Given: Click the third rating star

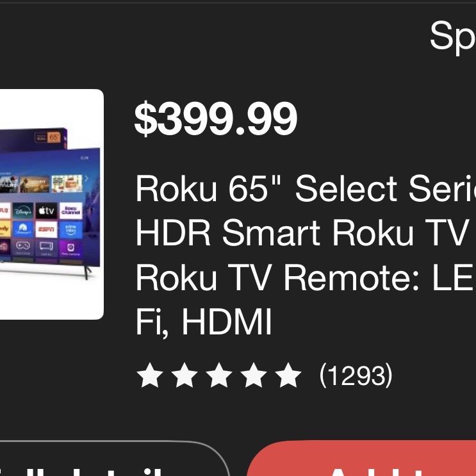Looking at the screenshot, I should [219, 375].
